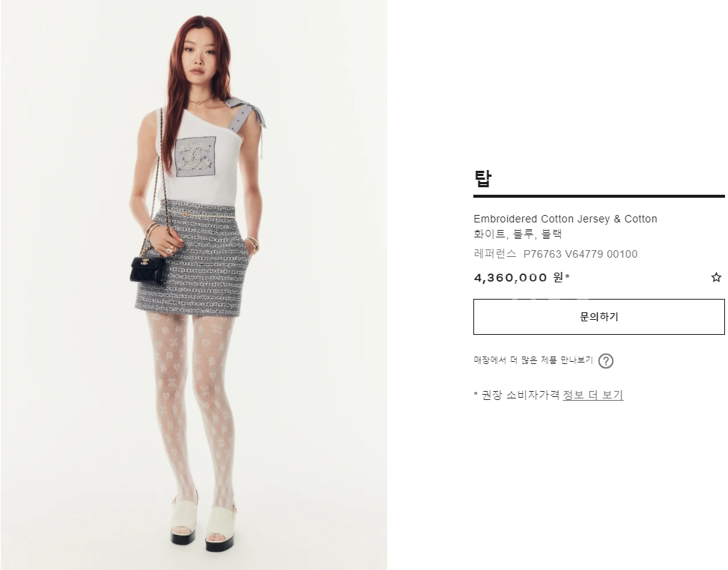
Task: Click the black quilted mini handbag in photo
Action: pyautogui.click(x=148, y=269)
